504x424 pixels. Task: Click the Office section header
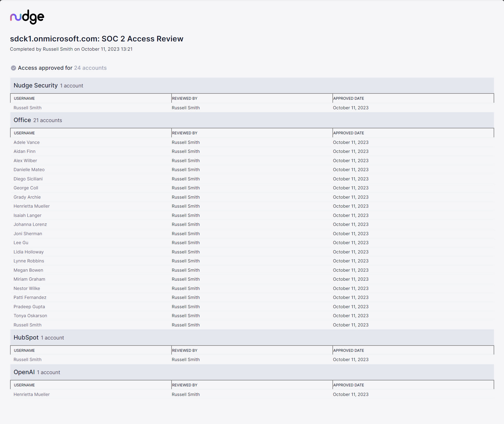point(252,120)
